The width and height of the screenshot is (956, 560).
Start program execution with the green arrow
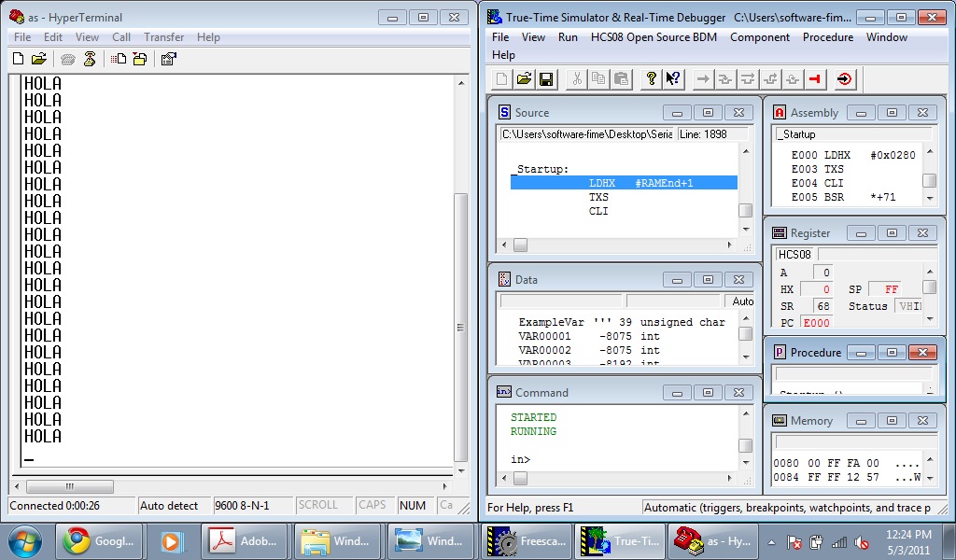click(x=701, y=79)
